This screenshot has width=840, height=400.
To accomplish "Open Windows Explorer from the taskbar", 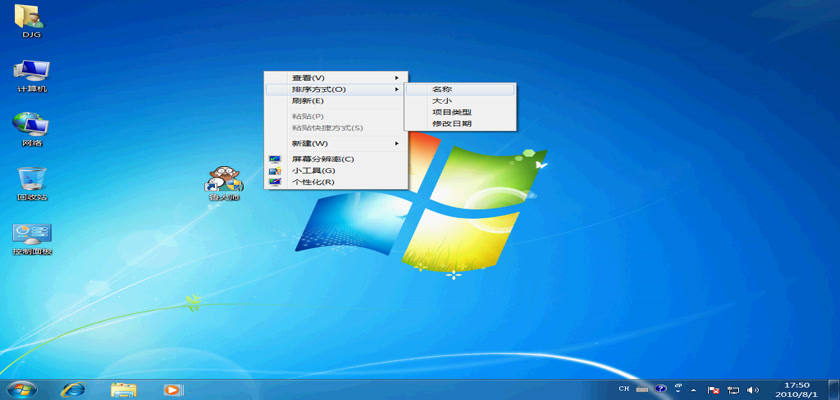I will pos(123,389).
